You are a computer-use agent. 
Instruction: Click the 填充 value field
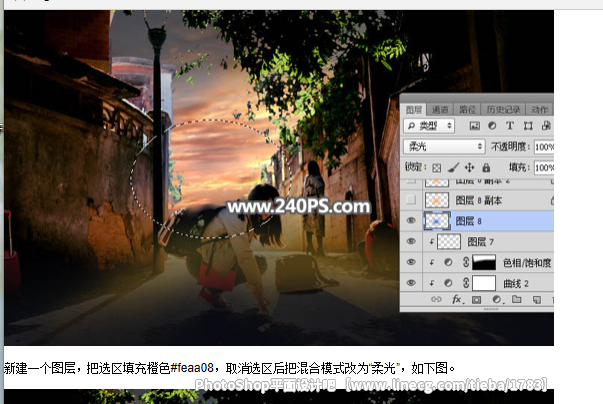coord(544,168)
